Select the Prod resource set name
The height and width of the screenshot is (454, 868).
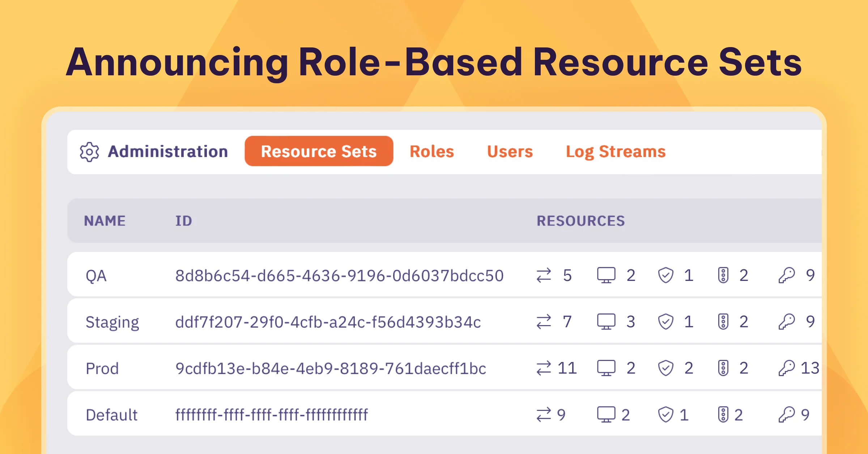tap(102, 369)
